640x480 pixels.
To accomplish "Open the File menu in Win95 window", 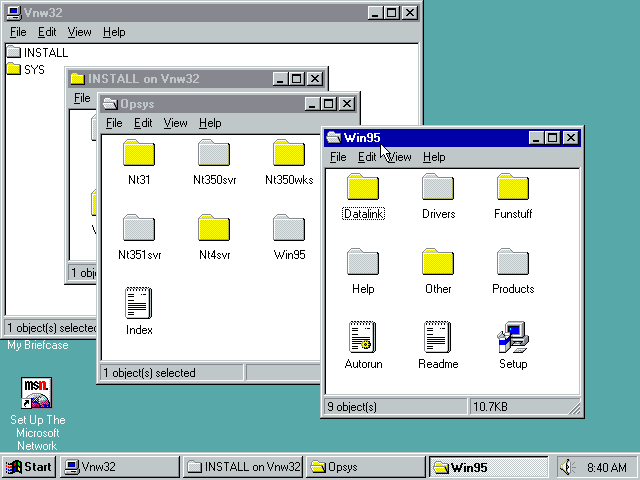I will [x=338, y=157].
